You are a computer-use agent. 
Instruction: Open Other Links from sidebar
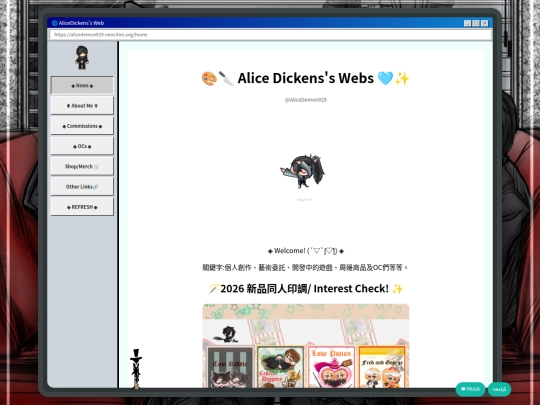click(x=82, y=187)
